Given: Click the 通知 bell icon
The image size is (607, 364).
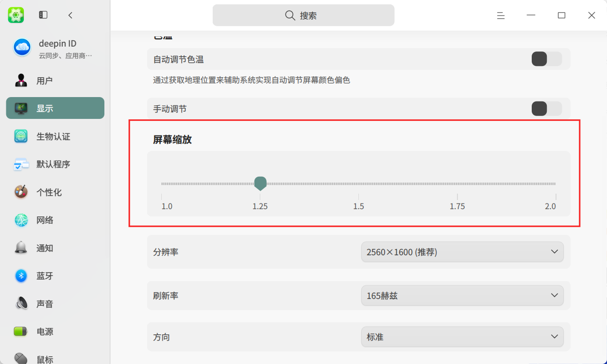Looking at the screenshot, I should coord(21,248).
